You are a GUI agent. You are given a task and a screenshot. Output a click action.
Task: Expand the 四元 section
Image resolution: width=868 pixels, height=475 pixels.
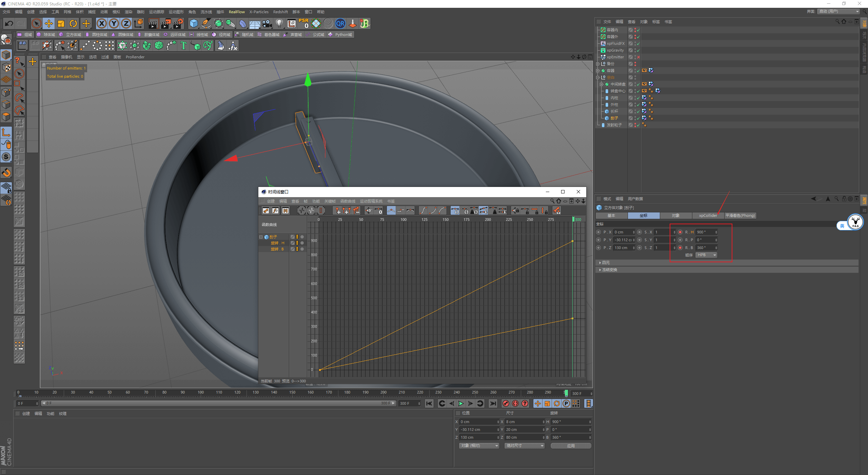[x=606, y=263]
